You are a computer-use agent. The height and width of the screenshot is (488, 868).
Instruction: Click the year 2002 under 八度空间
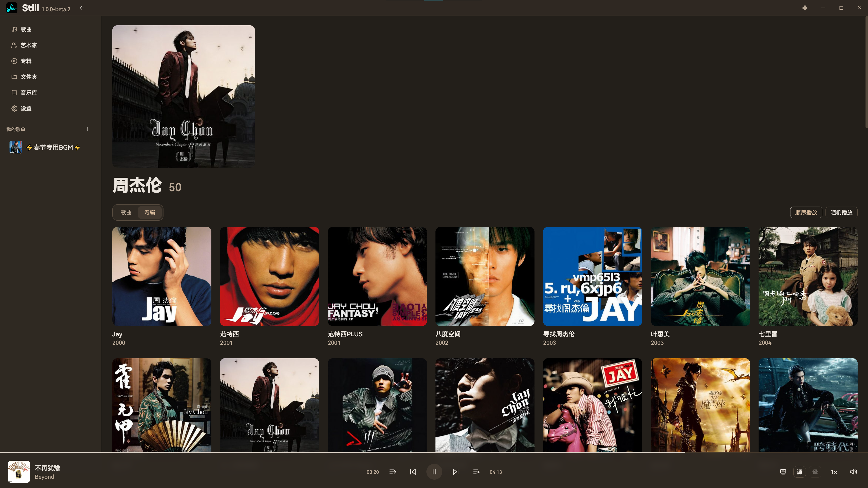point(442,343)
